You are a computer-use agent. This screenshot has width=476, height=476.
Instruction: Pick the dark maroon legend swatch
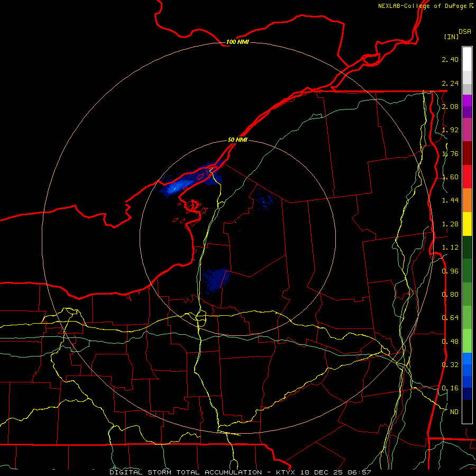tap(467, 153)
